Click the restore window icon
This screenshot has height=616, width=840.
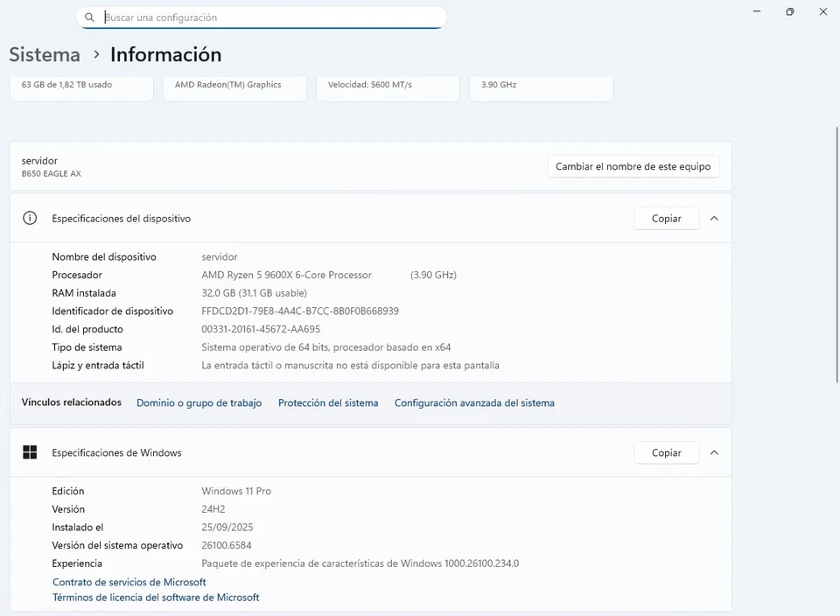789,12
